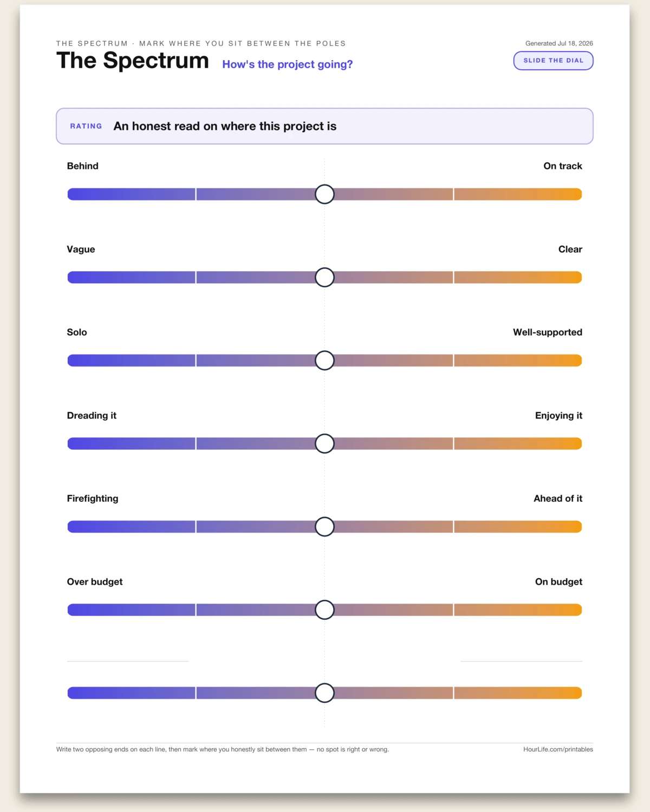Click the "Behind" pole label
This screenshot has height=812, width=650.
[x=82, y=166]
